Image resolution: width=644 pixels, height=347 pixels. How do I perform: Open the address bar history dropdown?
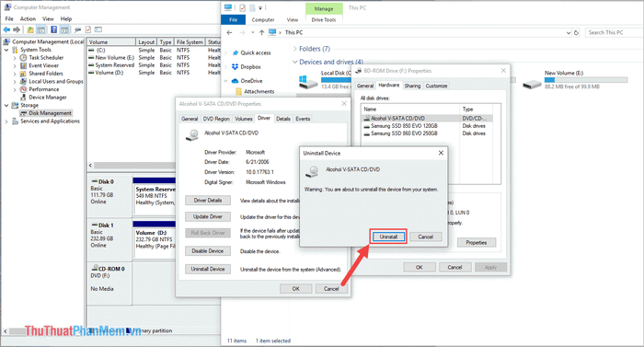tap(569, 32)
